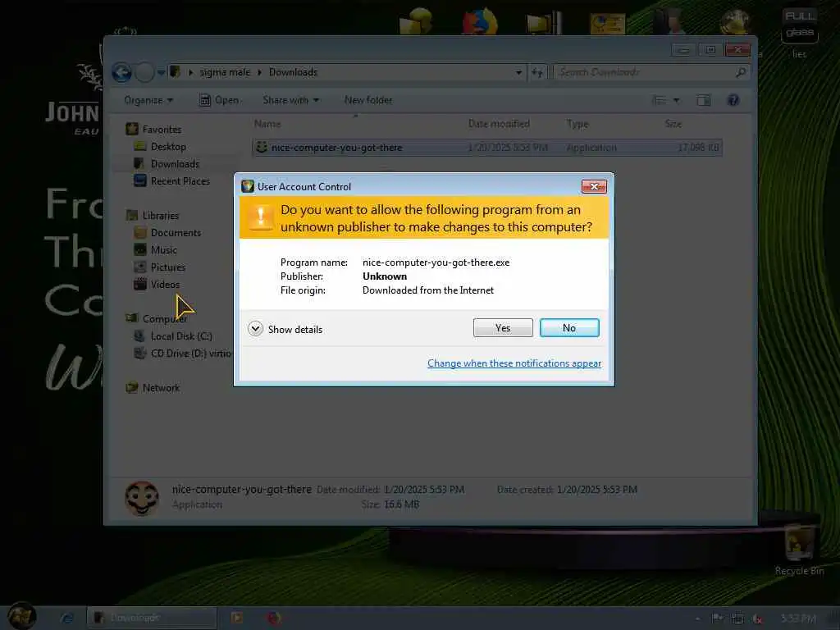Screen dimensions: 840x630
Task: Click the network tray icon
Action: click(x=737, y=619)
